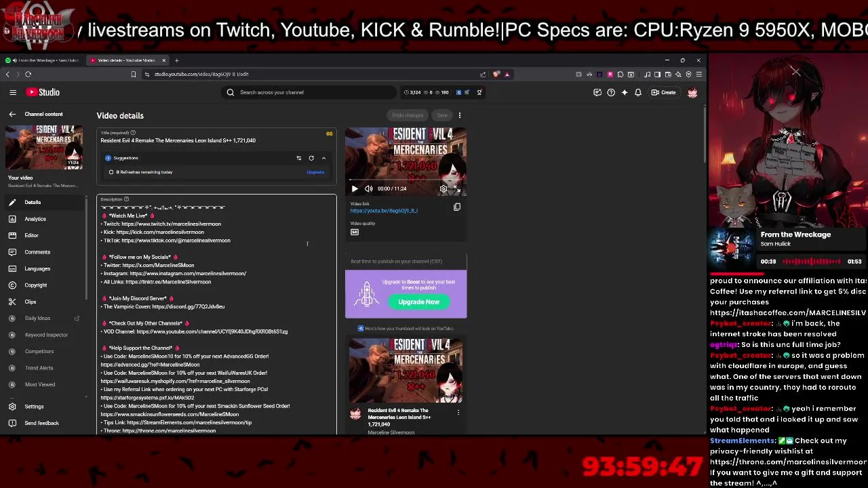Click the Save button
Image resolution: width=868 pixels, height=488 pixels.
point(442,115)
